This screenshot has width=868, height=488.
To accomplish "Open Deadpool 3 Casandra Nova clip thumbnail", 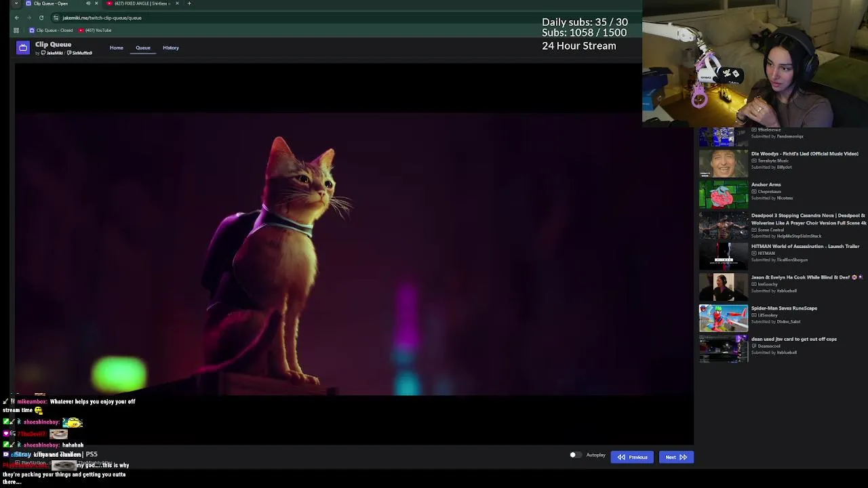I will tap(724, 226).
